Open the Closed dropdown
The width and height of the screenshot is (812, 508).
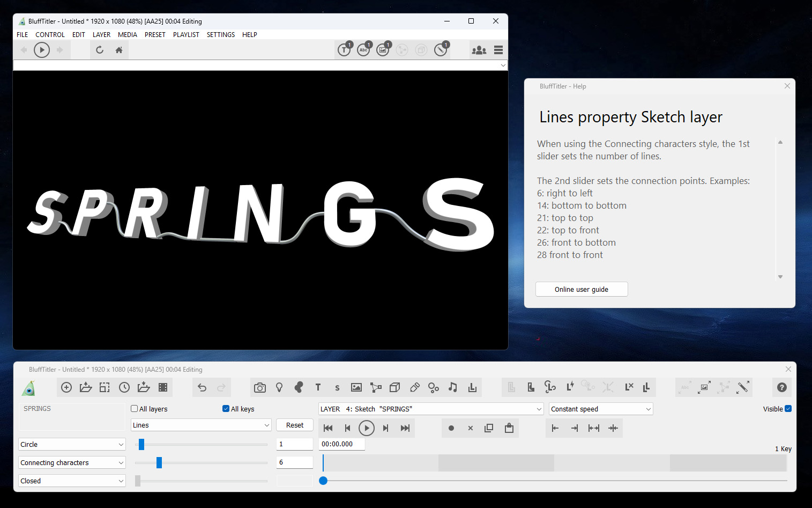[72, 481]
